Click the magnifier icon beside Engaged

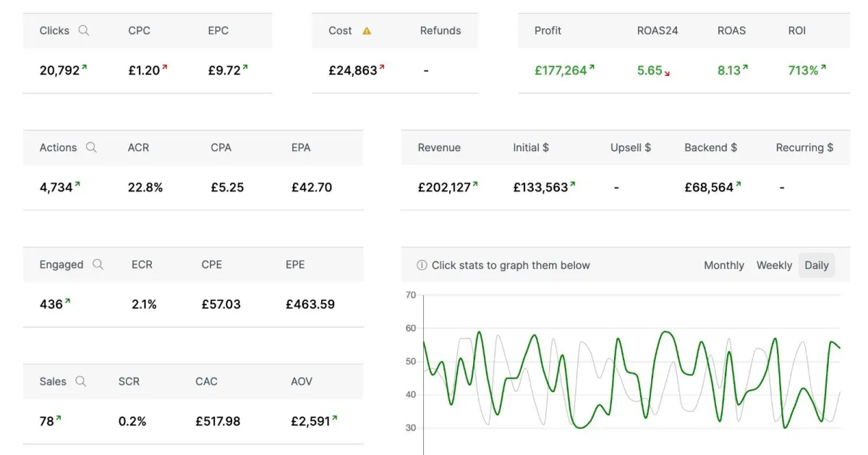98,264
